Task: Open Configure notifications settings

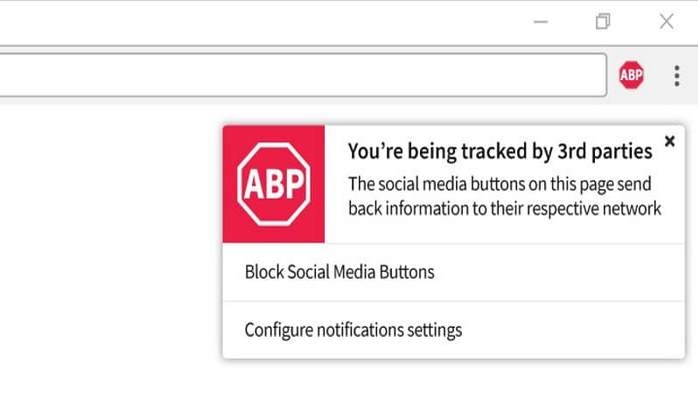Action: tap(353, 329)
